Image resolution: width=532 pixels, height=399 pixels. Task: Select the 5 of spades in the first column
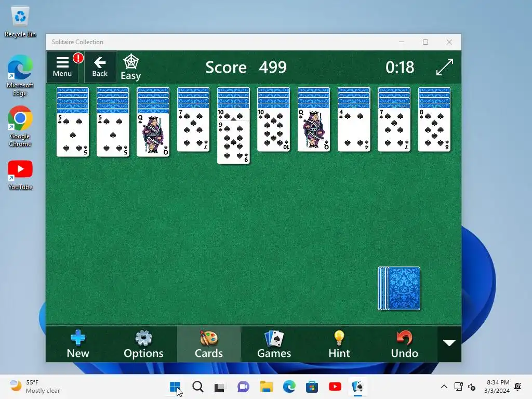[x=73, y=135]
